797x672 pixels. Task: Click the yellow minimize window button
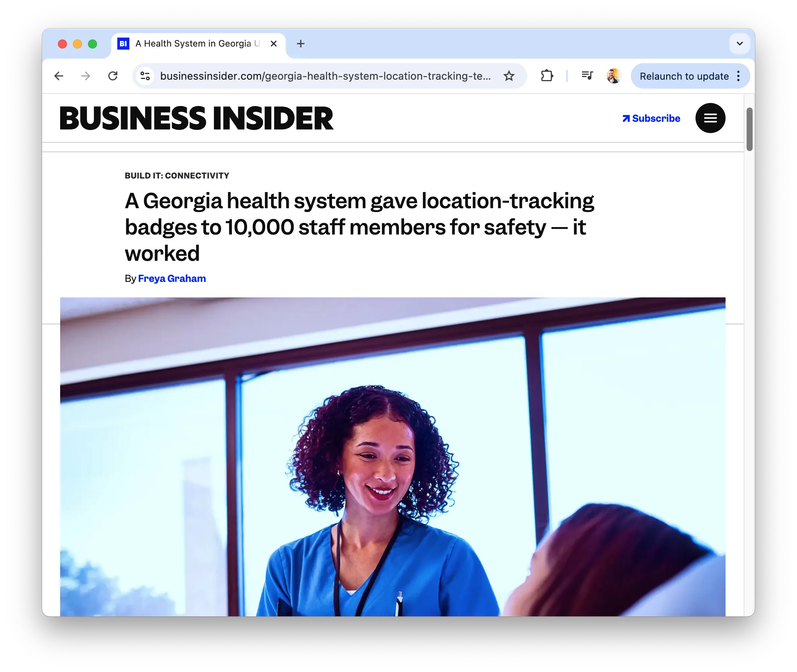pos(77,44)
